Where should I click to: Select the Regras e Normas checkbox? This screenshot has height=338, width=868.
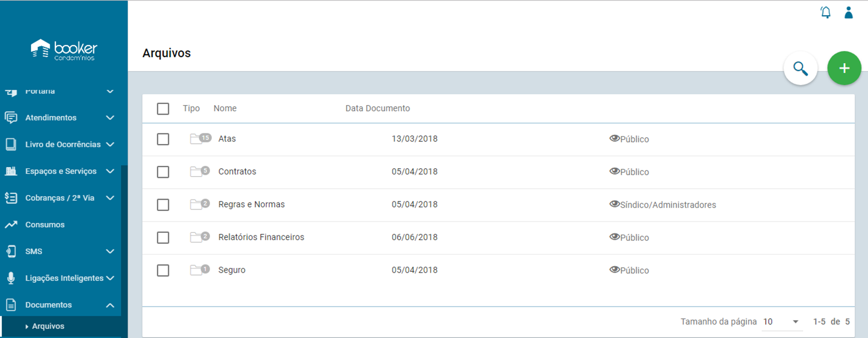click(163, 205)
